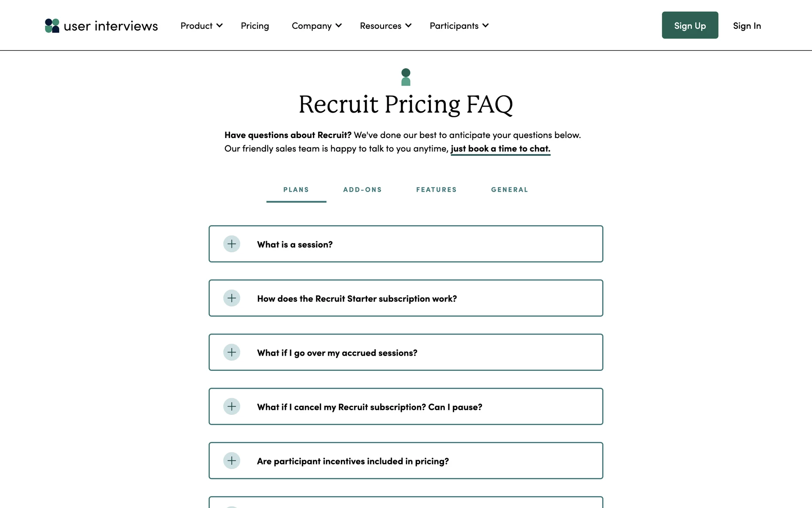Expand 'What if I go over my accrued sessions?'

pos(337,353)
